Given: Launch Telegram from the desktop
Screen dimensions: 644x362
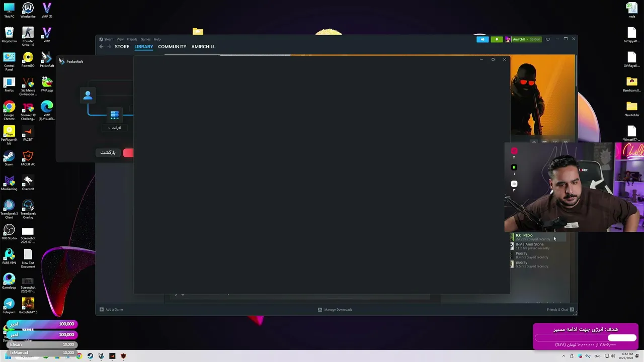Looking at the screenshot, I should click(9, 306).
